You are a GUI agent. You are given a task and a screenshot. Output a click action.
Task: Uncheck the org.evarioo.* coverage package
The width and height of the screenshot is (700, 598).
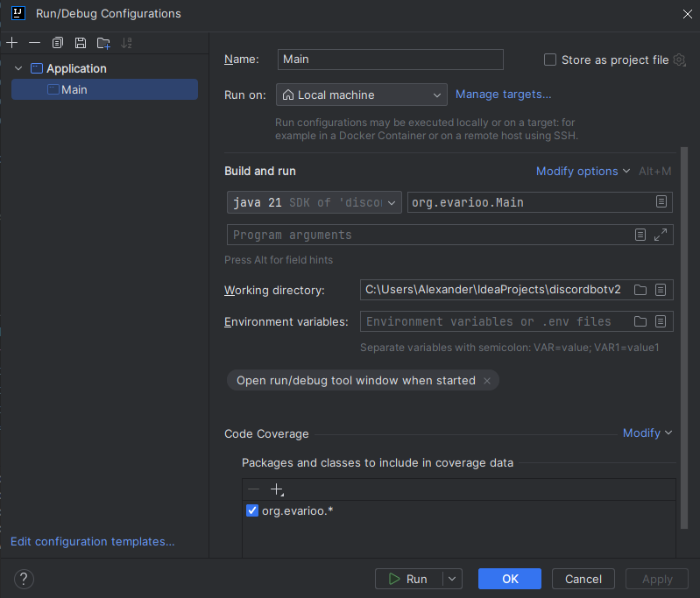coord(252,510)
